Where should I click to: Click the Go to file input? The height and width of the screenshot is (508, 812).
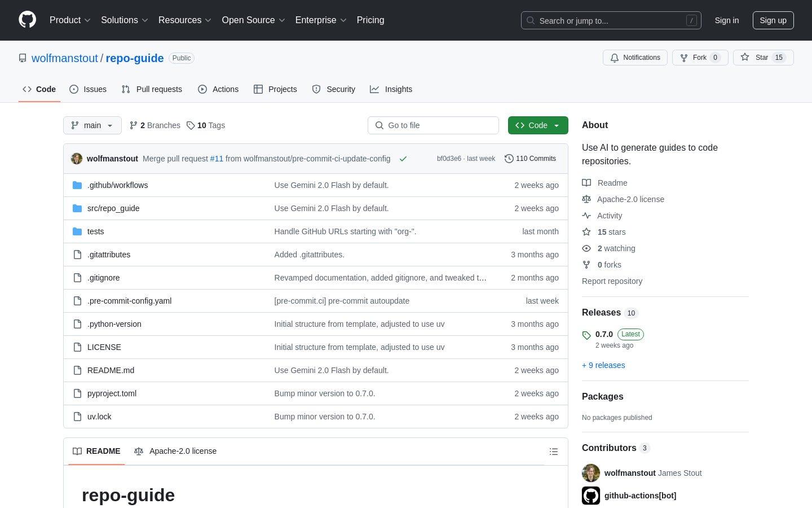433,125
